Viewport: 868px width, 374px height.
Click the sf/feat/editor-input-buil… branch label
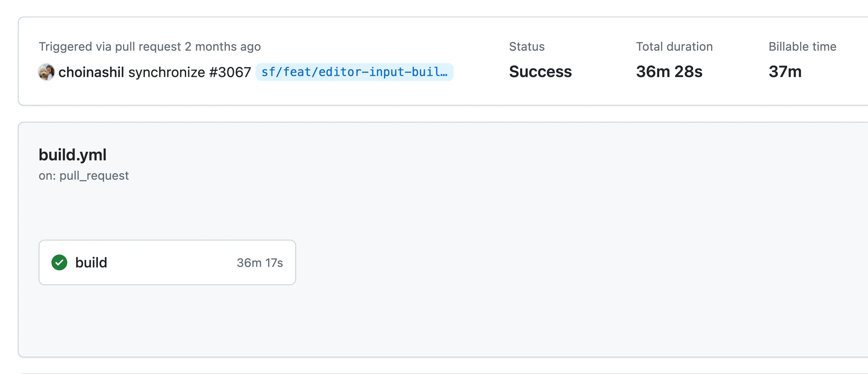(354, 72)
